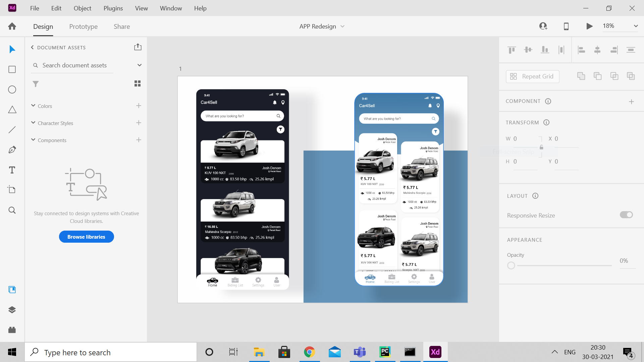Switch to the Prototype tab
Viewport: 644px width, 362px height.
[x=83, y=26]
